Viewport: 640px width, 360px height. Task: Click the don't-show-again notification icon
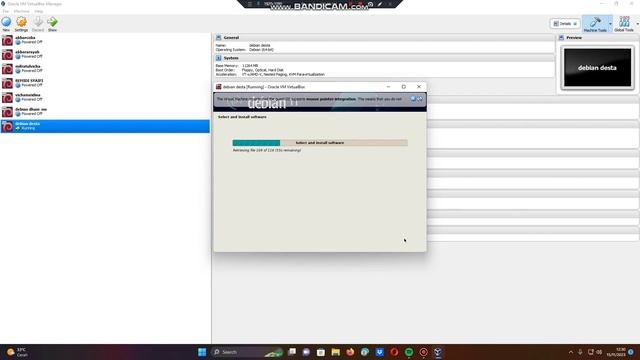coord(420,99)
